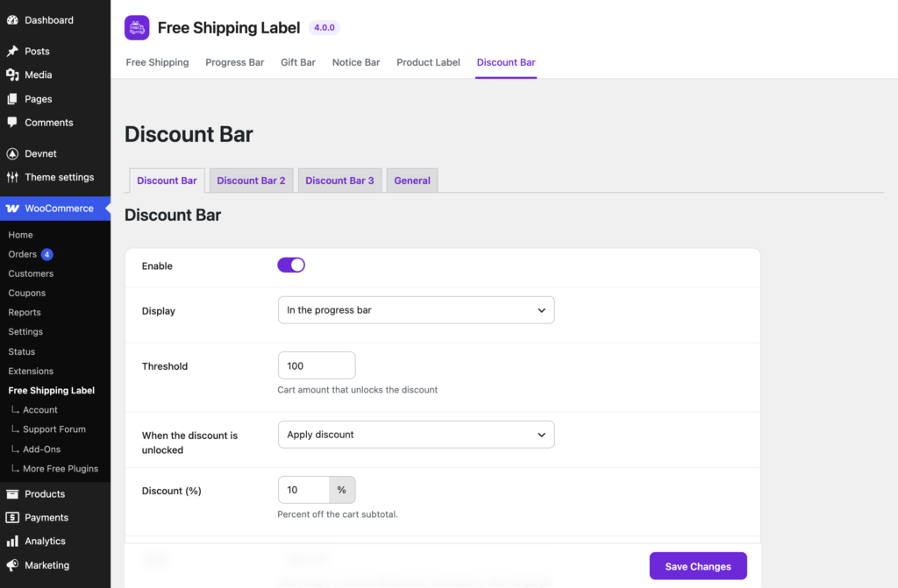The image size is (898, 588).
Task: Open the Customers submenu link
Action: (x=31, y=273)
